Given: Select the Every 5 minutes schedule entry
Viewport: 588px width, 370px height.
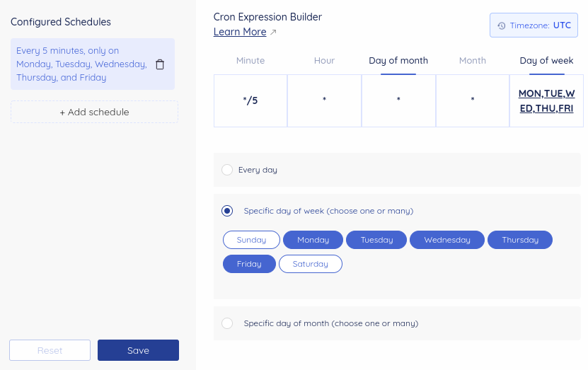Looking at the screenshot, I should coord(93,64).
